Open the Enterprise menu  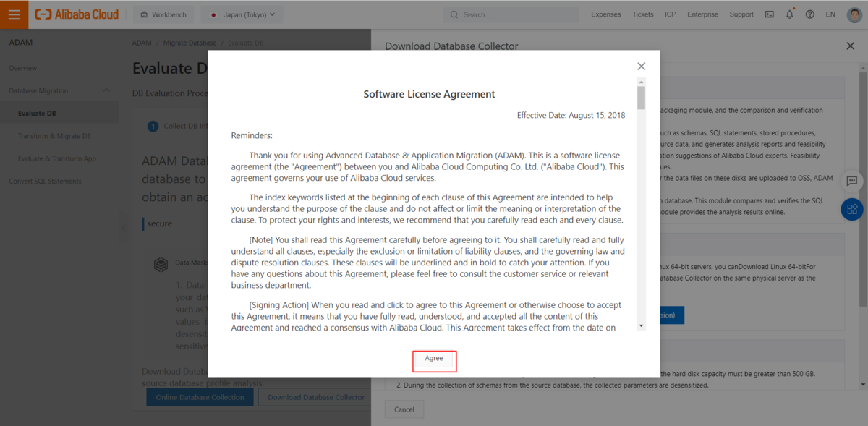pos(702,14)
